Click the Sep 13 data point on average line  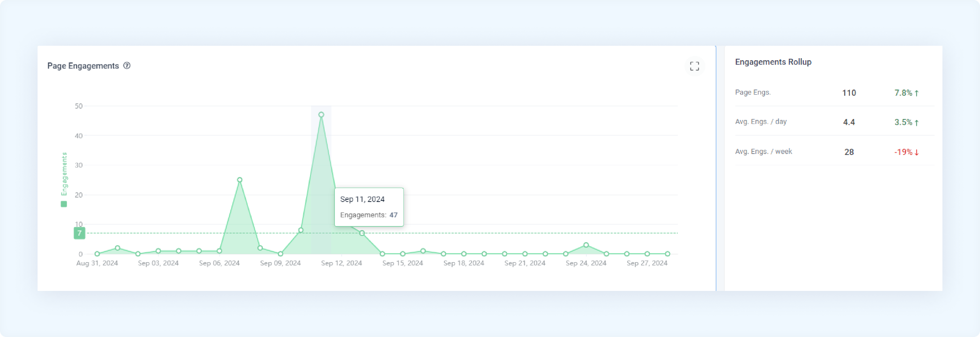tap(362, 233)
